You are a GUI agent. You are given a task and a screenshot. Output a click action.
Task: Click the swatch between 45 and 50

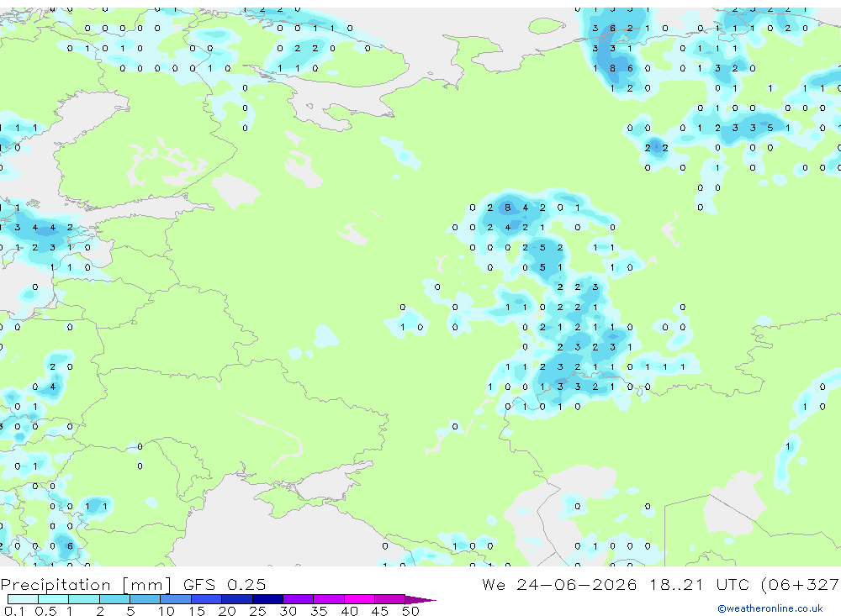point(389,599)
